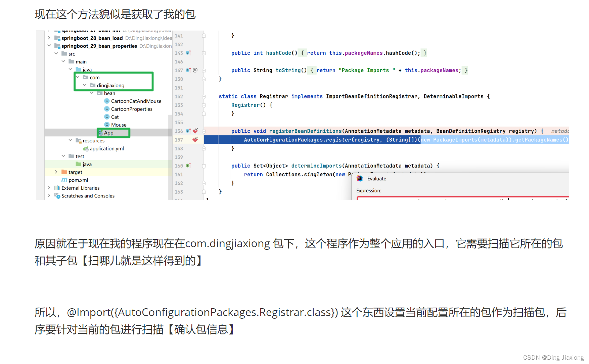The width and height of the screenshot is (589, 364).
Task: Click the External Libraries icon
Action: point(57,188)
